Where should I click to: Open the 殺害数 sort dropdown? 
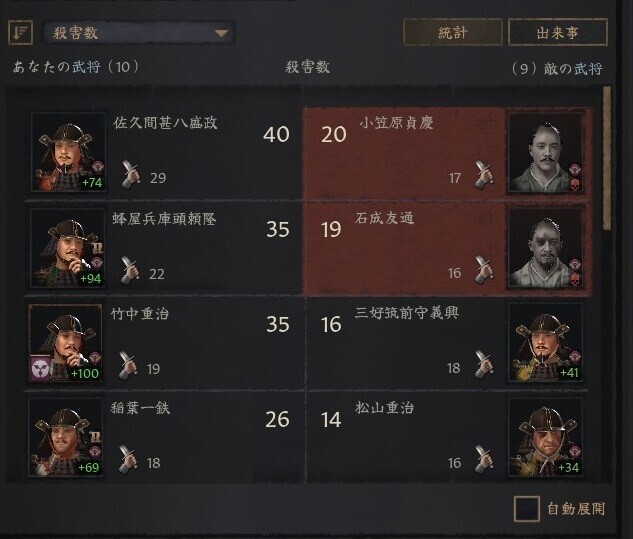(x=139, y=33)
